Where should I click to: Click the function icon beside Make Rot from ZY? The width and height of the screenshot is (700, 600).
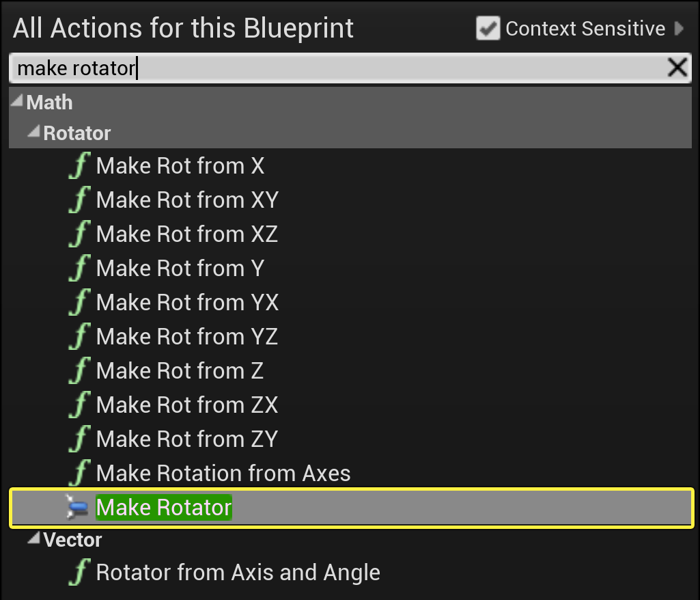click(x=79, y=439)
